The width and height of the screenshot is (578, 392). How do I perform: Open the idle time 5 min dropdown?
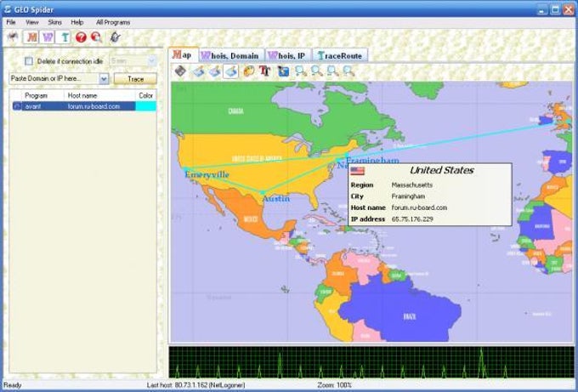pos(151,61)
